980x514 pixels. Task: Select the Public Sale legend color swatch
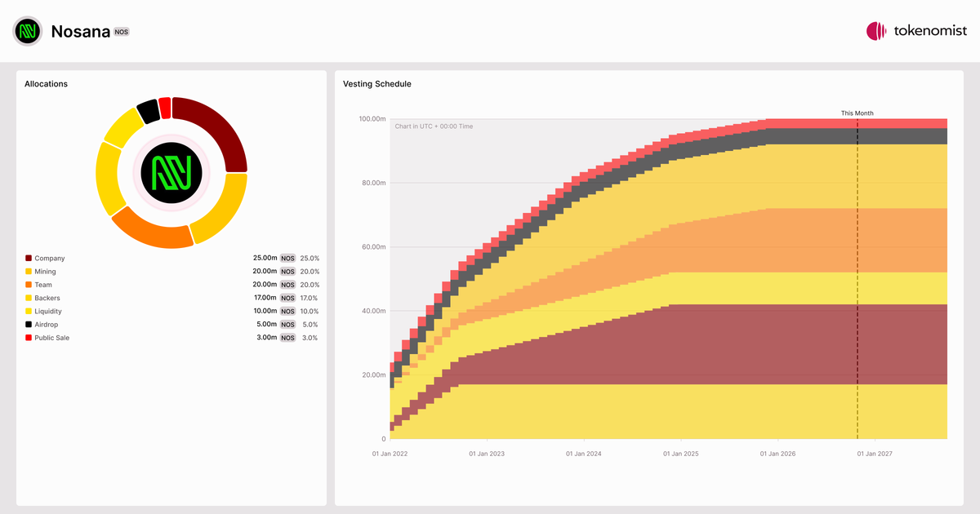(x=29, y=338)
